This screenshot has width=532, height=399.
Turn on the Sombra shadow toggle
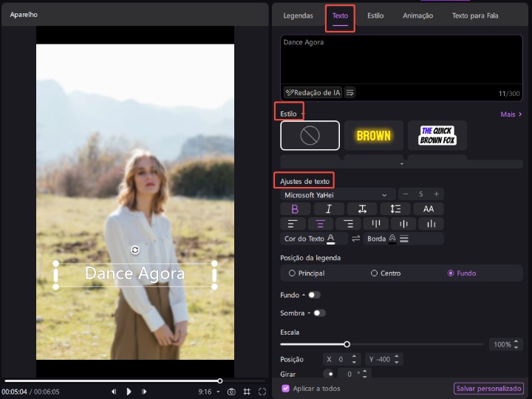(319, 313)
